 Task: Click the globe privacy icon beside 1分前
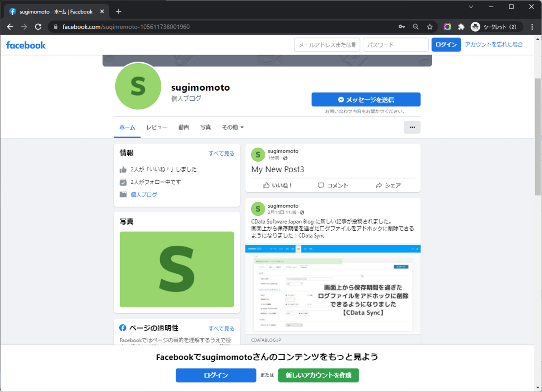pyautogui.click(x=285, y=159)
